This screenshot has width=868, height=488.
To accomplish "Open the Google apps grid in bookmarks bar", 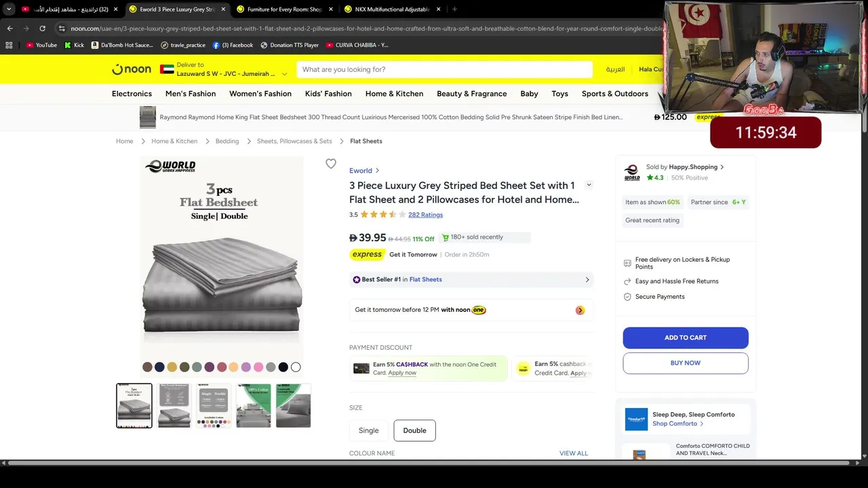I will coord(9,45).
